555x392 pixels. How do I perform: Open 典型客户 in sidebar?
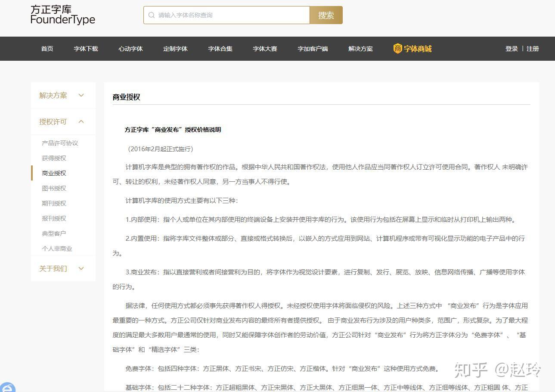point(54,233)
